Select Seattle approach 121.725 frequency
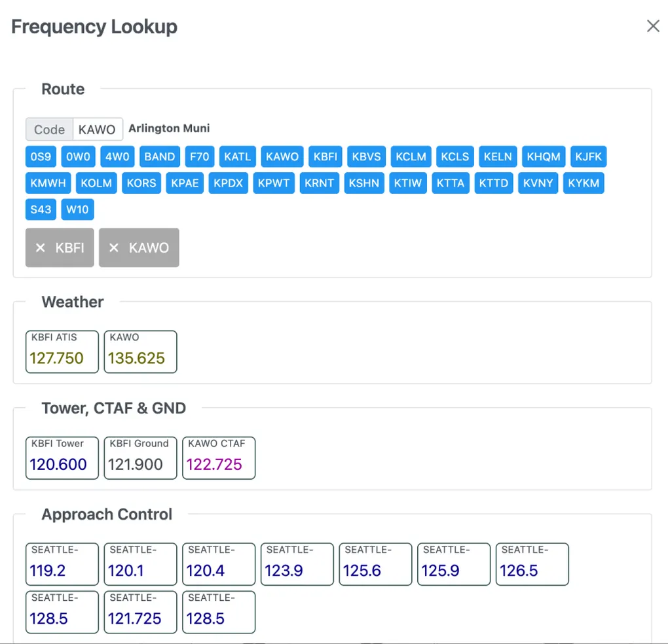The image size is (668, 644). [x=140, y=612]
